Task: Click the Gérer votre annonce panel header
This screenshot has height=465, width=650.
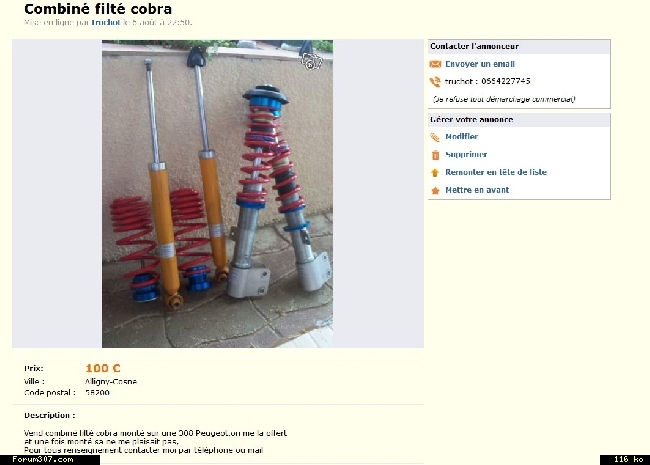Action: tap(519, 120)
